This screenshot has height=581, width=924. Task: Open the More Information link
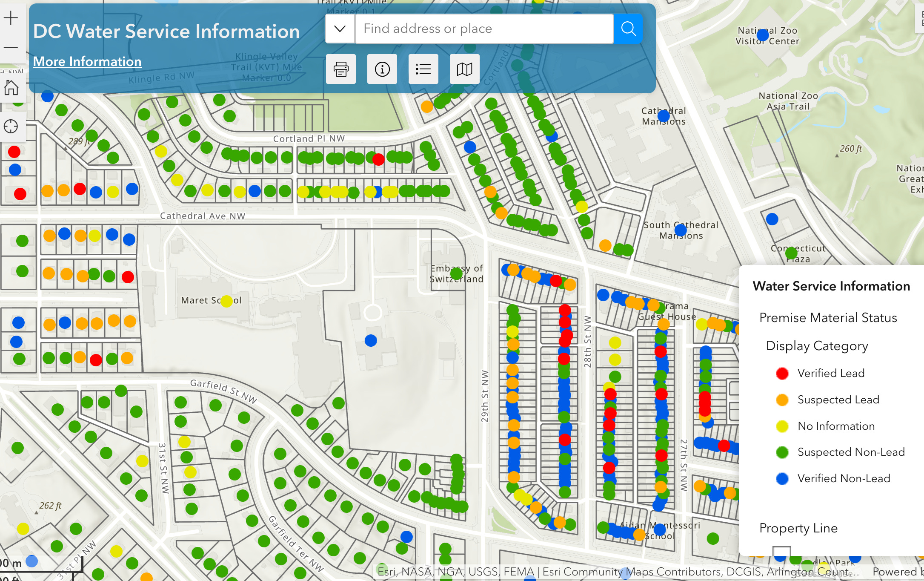coord(87,61)
